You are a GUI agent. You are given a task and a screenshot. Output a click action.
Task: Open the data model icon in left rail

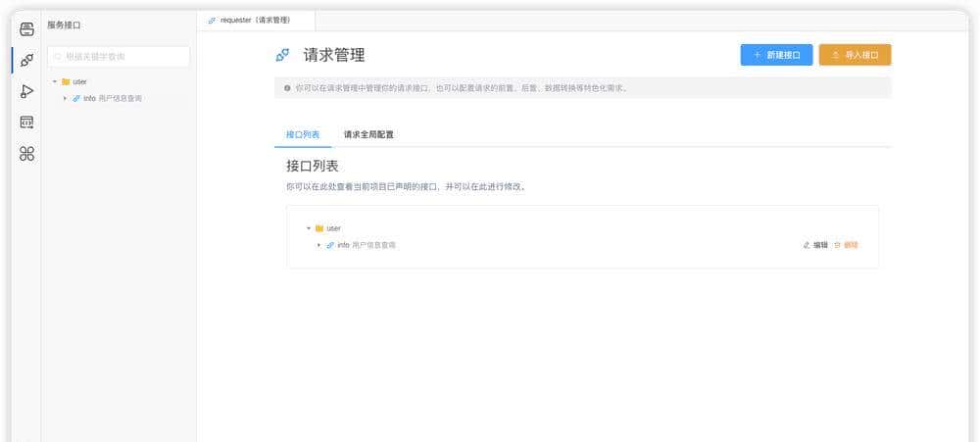tap(26, 28)
